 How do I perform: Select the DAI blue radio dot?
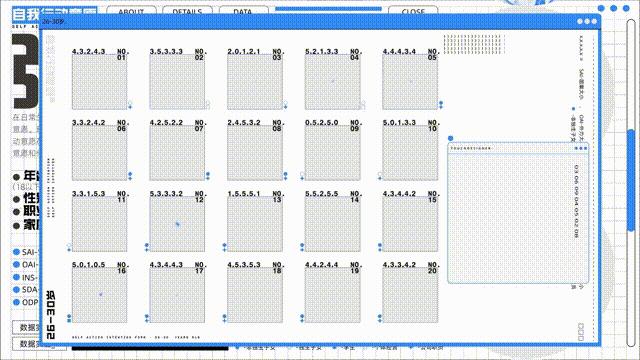pyautogui.click(x=16, y=264)
